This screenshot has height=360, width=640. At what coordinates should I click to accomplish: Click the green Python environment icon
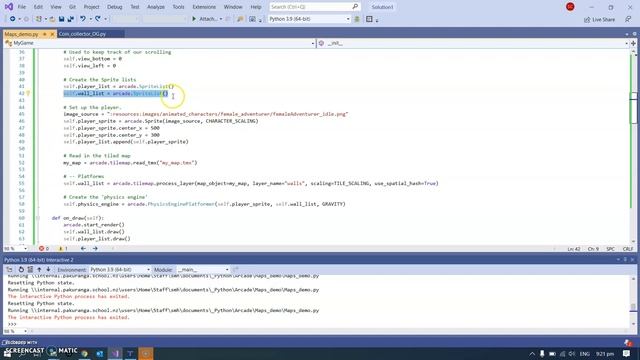pyautogui.click(x=357, y=19)
